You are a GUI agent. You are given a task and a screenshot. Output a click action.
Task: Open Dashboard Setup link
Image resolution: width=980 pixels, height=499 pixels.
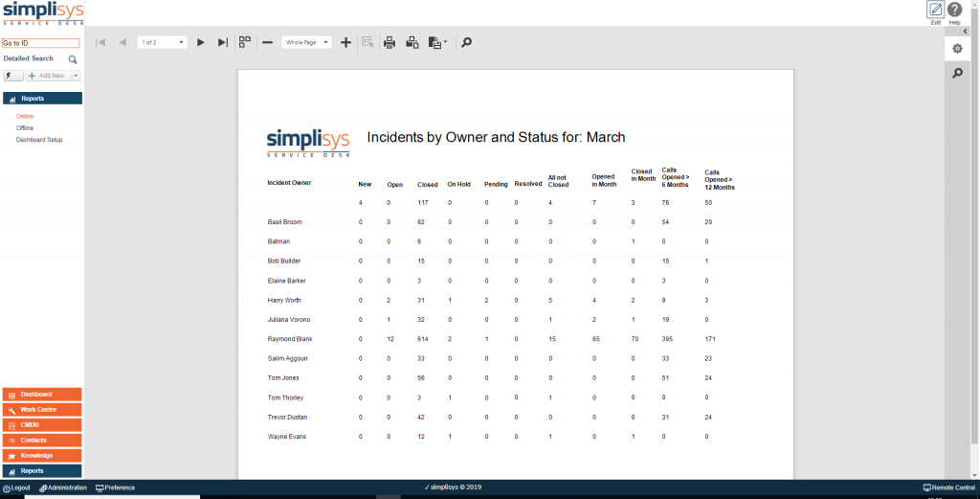point(39,140)
